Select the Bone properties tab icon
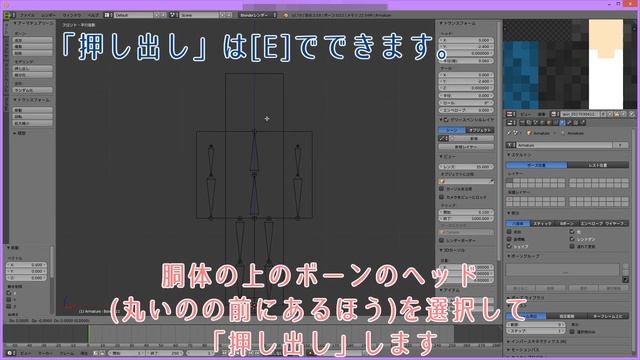 click(x=569, y=122)
